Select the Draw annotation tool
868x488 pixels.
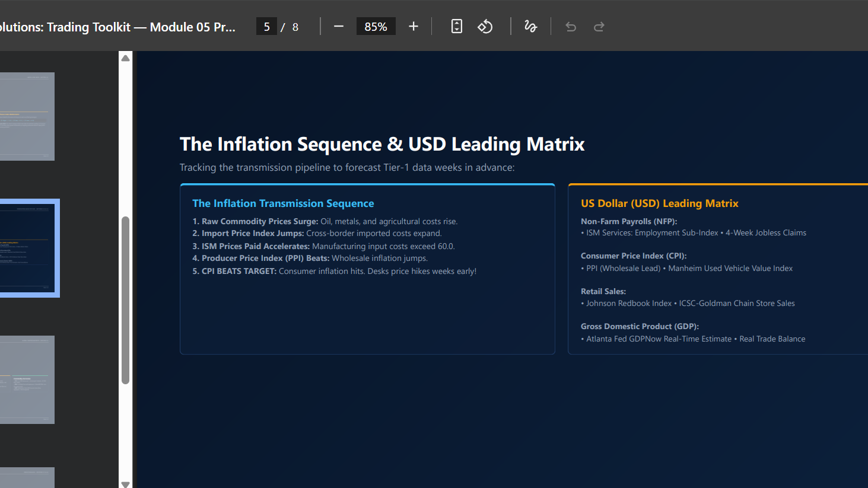530,27
